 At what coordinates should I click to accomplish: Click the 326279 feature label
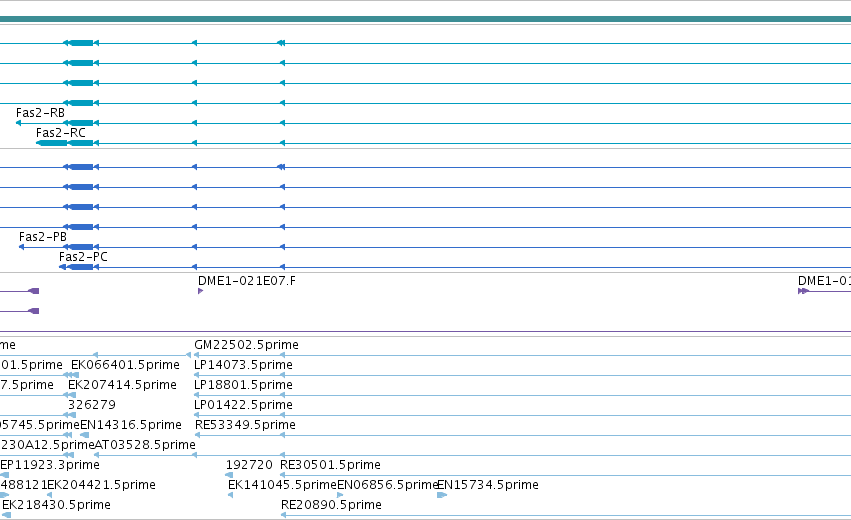[92, 405]
